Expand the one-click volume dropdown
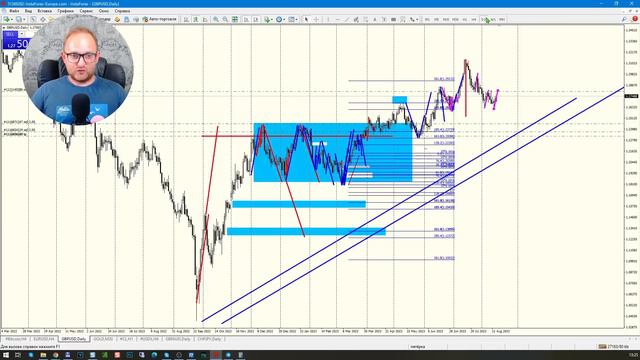640x360 pixels. (22, 34)
